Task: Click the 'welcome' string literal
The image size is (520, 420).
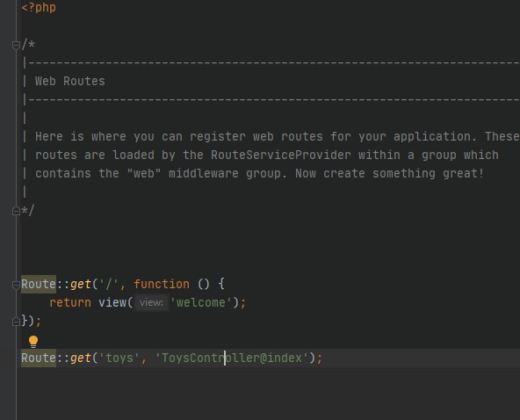Action: tap(200, 302)
